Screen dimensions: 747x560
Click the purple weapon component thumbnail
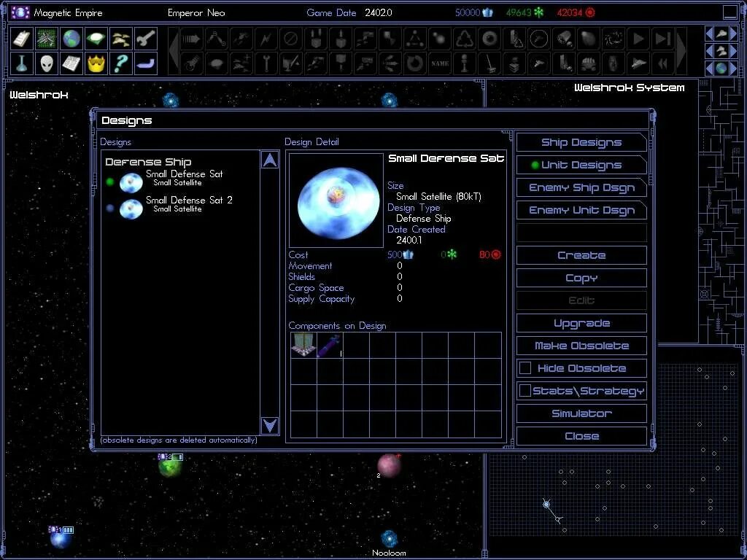[330, 345]
